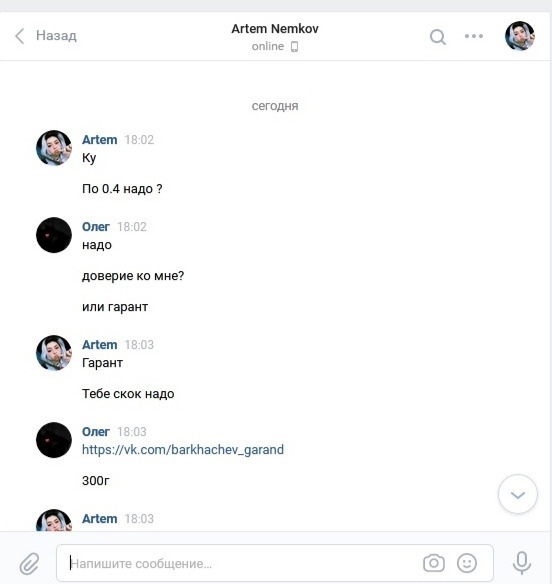Screen dimensions: 552x584
Task: Open the search in conversation magnifier
Action: click(438, 37)
